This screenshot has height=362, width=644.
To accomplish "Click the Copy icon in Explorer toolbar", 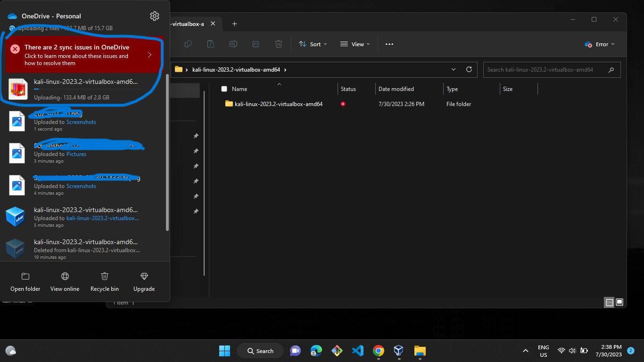I will (188, 44).
